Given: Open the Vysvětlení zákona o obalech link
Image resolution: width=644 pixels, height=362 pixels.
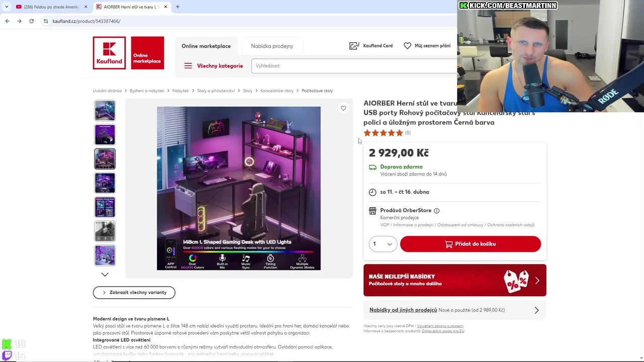Looking at the screenshot, I should (x=440, y=326).
